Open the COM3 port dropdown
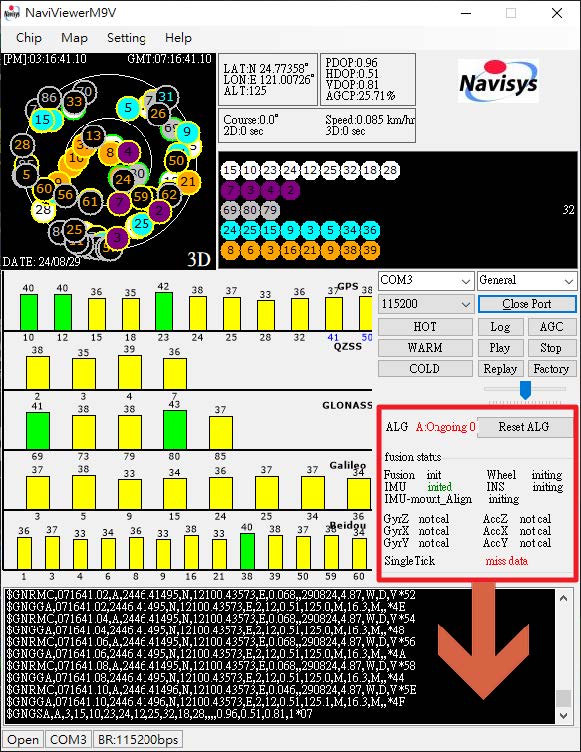This screenshot has width=581, height=752. tap(426, 280)
